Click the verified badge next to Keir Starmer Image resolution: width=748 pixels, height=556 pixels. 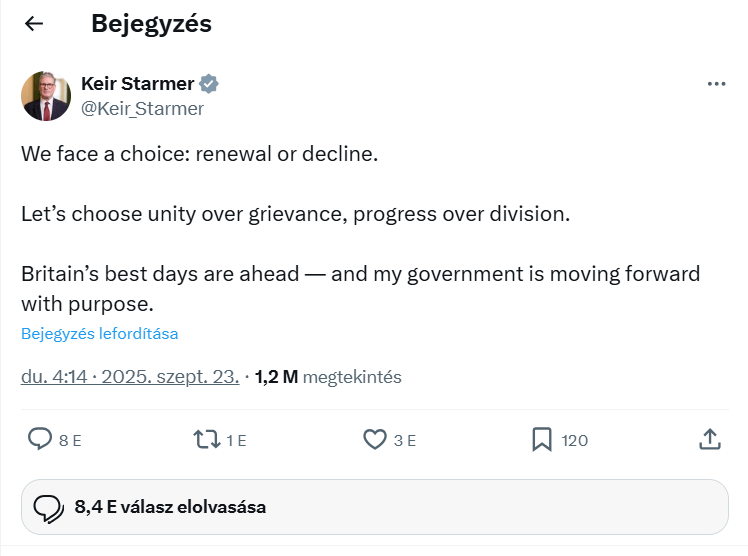pyautogui.click(x=210, y=83)
